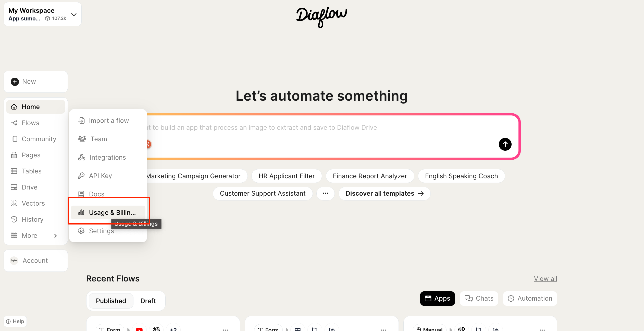Click the black submit arrow button

click(x=505, y=144)
